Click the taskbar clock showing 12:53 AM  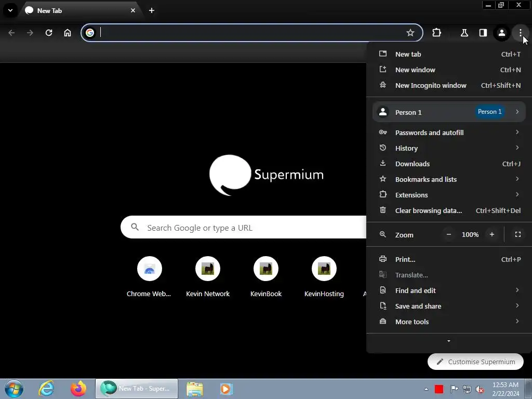[506, 389]
